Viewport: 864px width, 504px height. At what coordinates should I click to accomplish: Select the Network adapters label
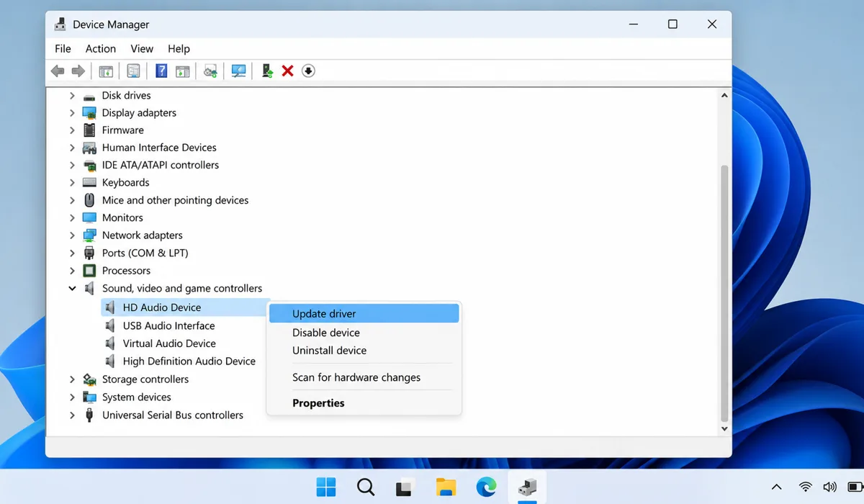[143, 235]
